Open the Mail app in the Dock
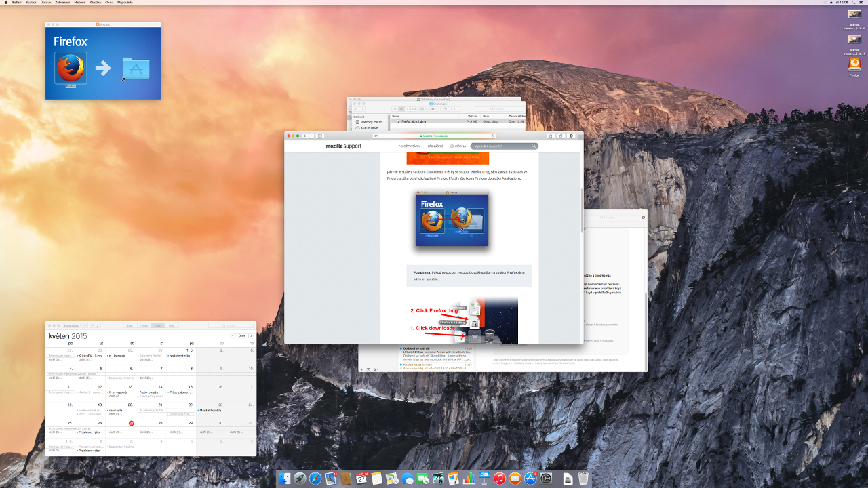This screenshot has width=868, height=488. pyautogui.click(x=331, y=478)
